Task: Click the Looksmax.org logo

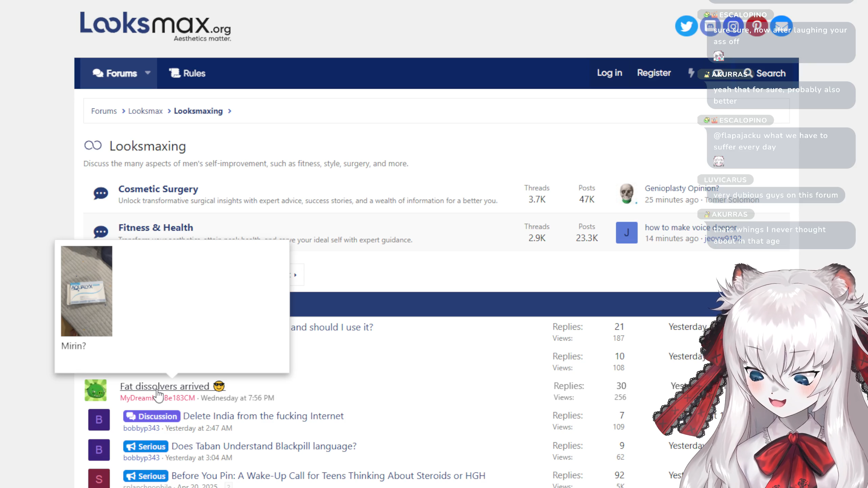Action: [x=156, y=26]
